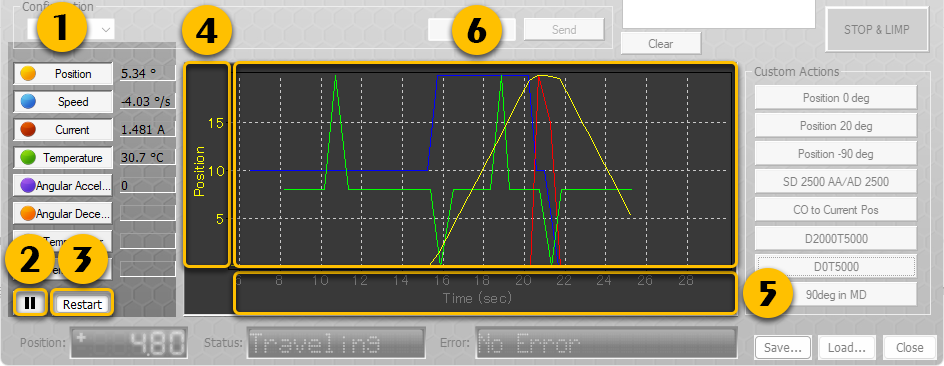Click the orange Angular Deceleration color dot
This screenshot has width=944, height=366.
[28, 214]
